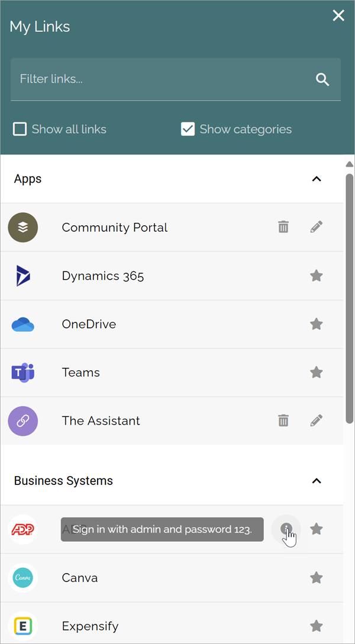Image resolution: width=355 pixels, height=644 pixels.
Task: Close the My Links panel
Action: pos(338,15)
